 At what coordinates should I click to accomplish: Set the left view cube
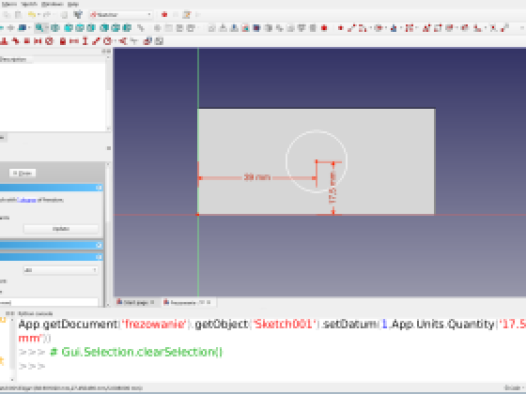click(127, 28)
